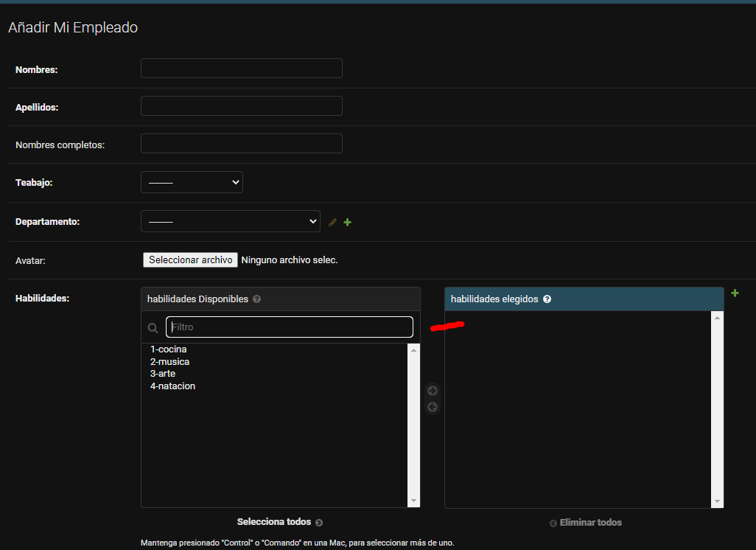Click help icon beside habilidades Disponibles
756x550 pixels.
[x=256, y=299]
